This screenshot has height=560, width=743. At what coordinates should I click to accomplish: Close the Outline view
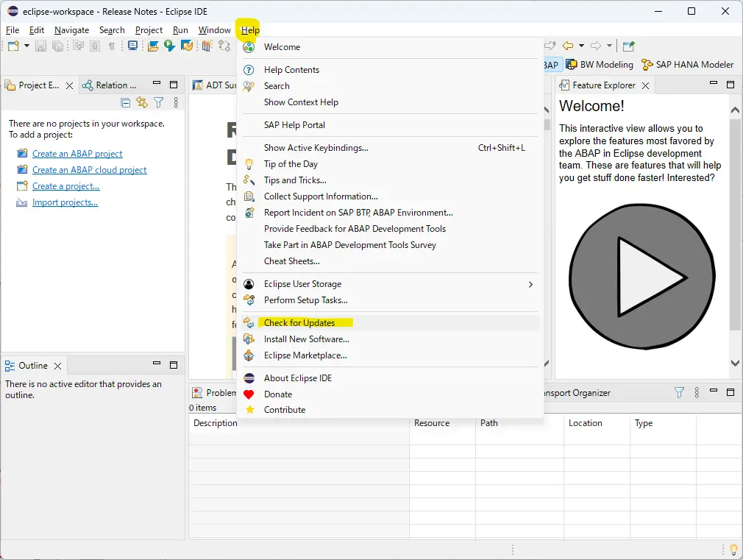point(58,366)
